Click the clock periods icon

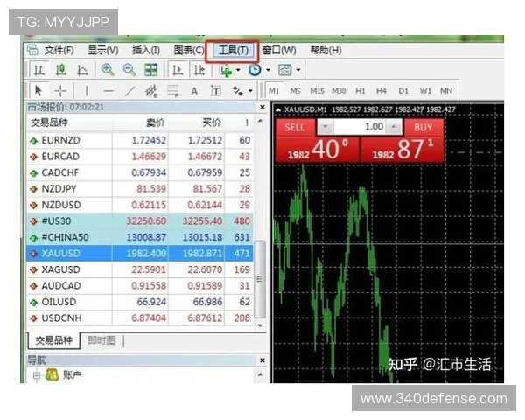(x=255, y=70)
